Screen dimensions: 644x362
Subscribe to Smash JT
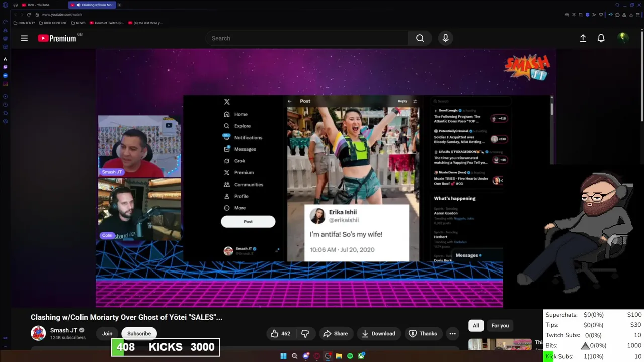139,334
